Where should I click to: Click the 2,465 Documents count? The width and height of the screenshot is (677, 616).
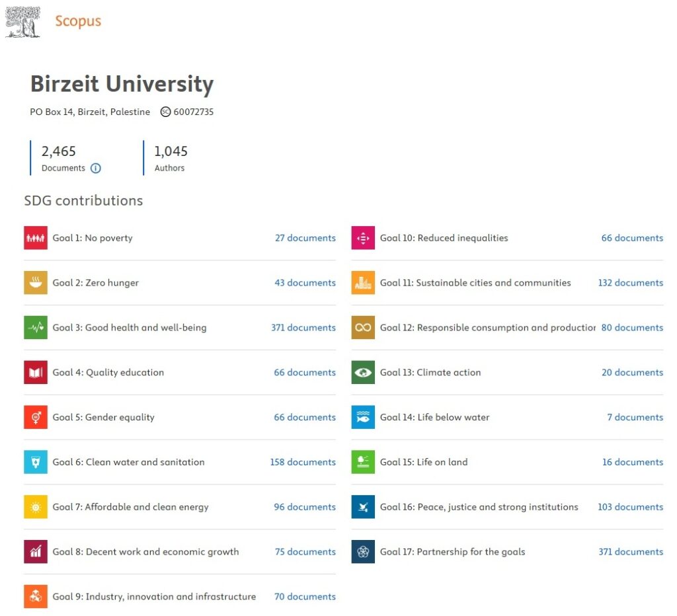(x=59, y=151)
